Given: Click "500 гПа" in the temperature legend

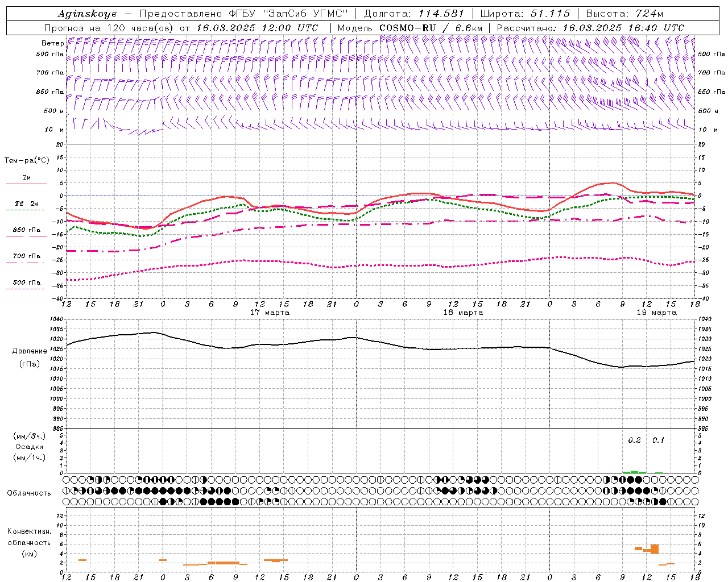Looking at the screenshot, I should pos(27,282).
